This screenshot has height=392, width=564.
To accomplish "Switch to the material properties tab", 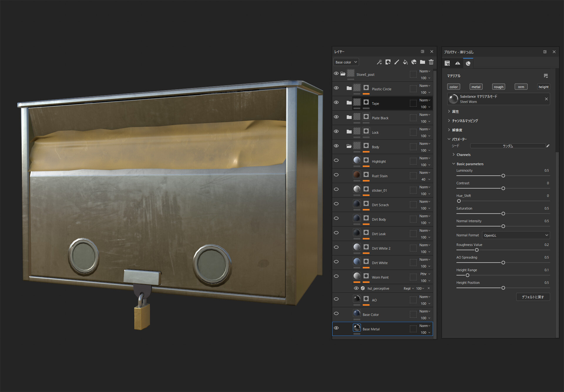I will click(x=468, y=63).
